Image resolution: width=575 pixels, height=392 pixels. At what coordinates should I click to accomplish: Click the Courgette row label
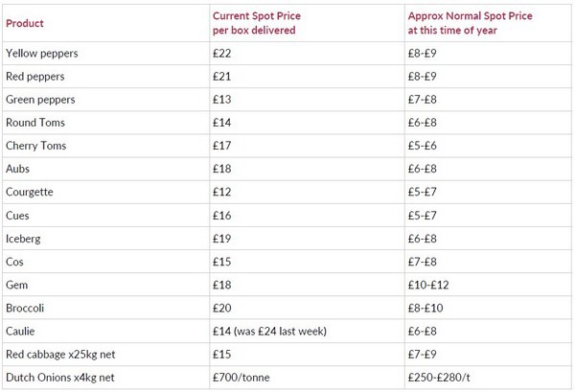30,192
